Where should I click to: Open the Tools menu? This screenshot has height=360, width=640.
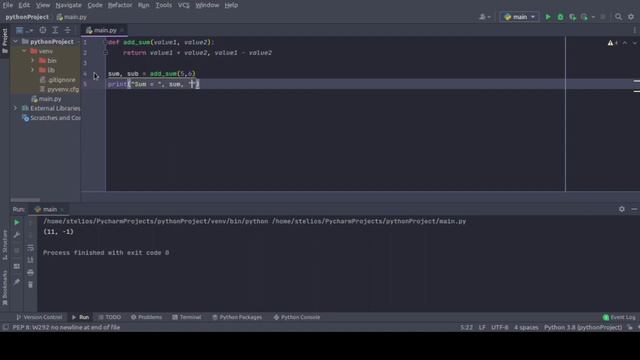click(x=164, y=5)
